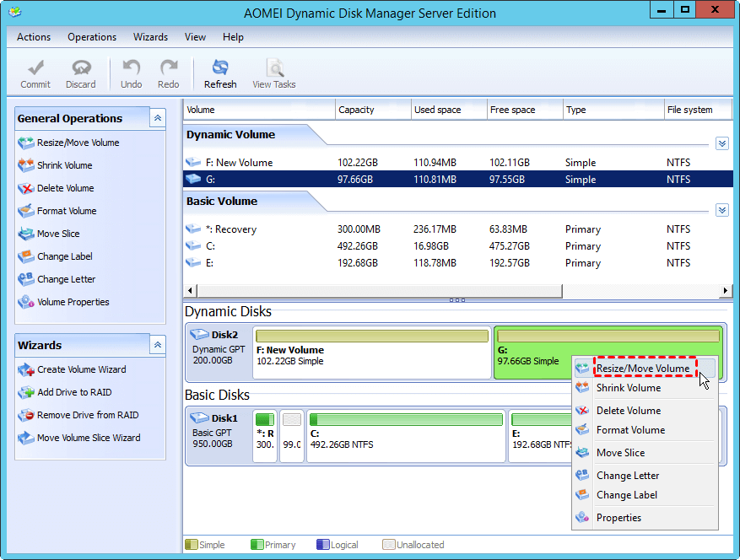
Task: Click the Discard toolbar icon
Action: point(81,73)
